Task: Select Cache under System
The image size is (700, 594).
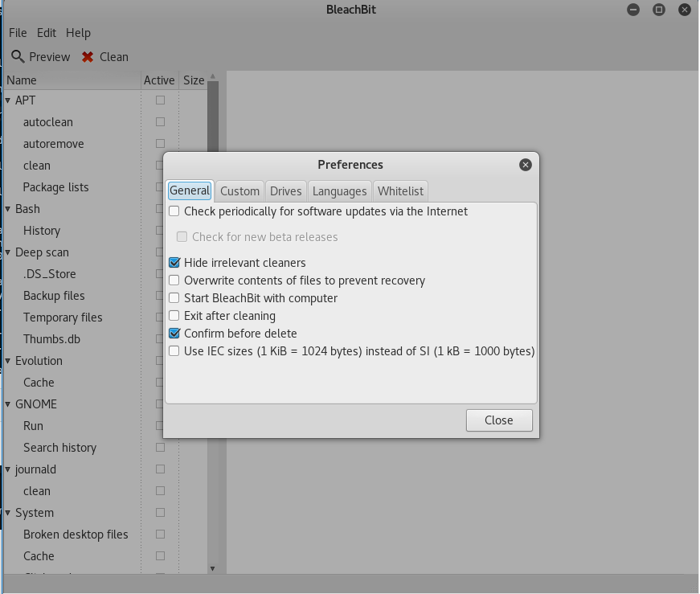Action: [x=39, y=556]
